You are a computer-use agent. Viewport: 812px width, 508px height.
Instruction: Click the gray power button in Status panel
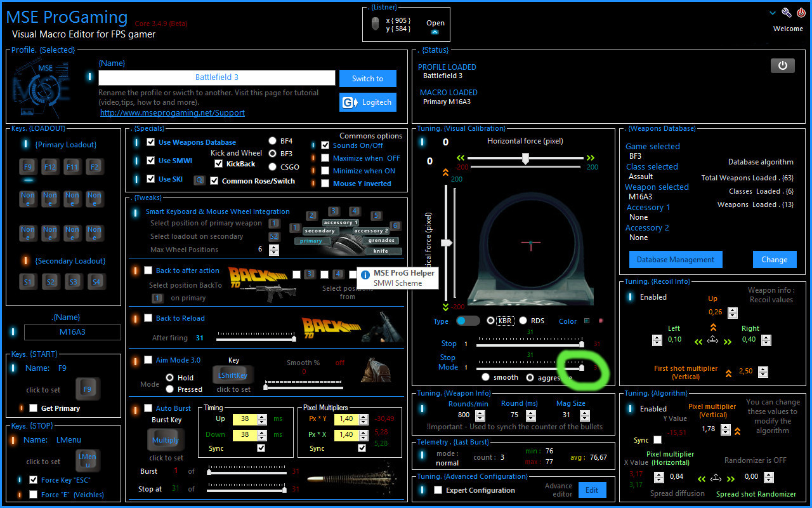coord(782,65)
